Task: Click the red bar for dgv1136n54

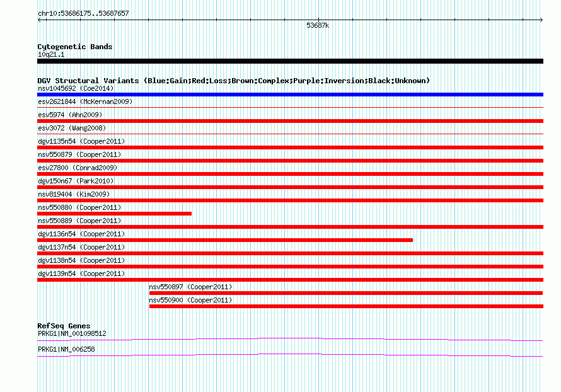Action: [225, 240]
